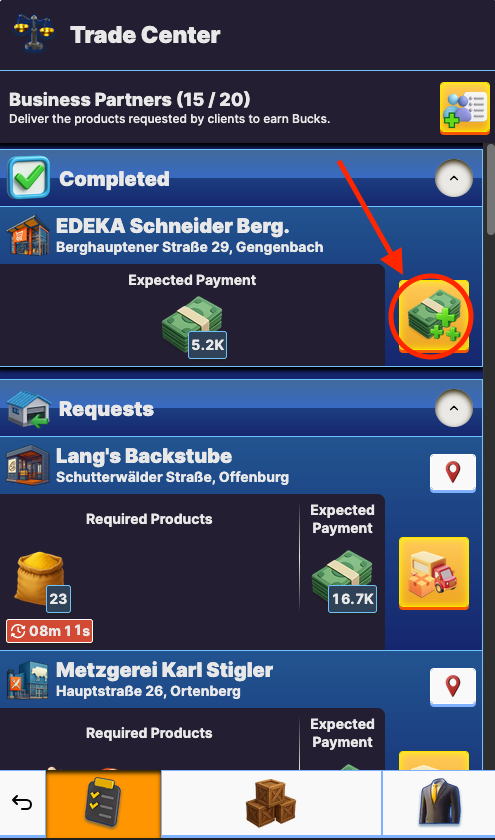
Task: Open the add business partners list icon
Action: tap(464, 108)
